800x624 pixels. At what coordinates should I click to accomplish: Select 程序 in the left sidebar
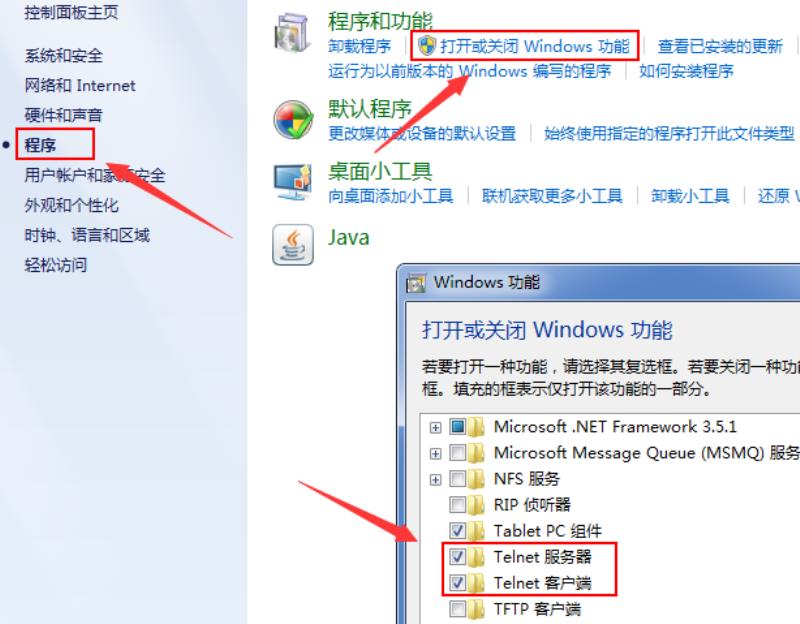coord(40,145)
